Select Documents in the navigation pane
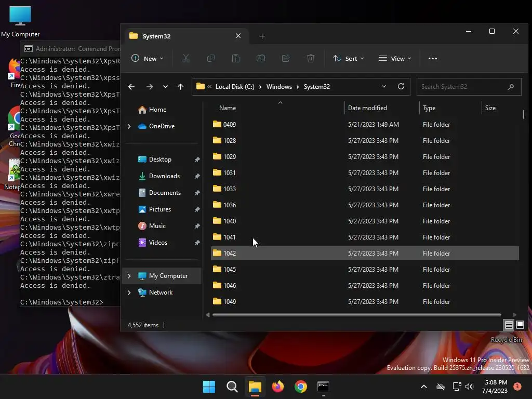This screenshot has height=399, width=532. (x=162, y=193)
